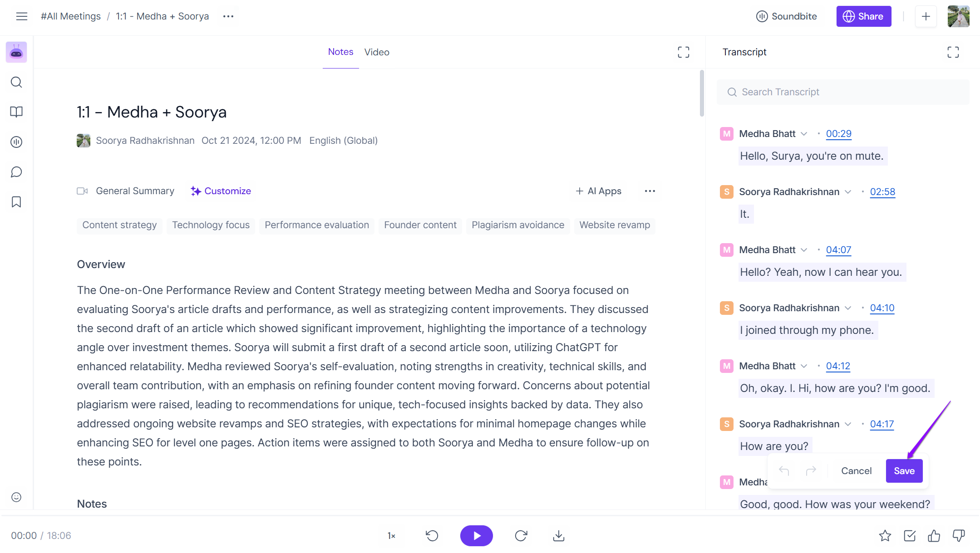Expand speaker options for Medha Bhatt

pos(804,133)
